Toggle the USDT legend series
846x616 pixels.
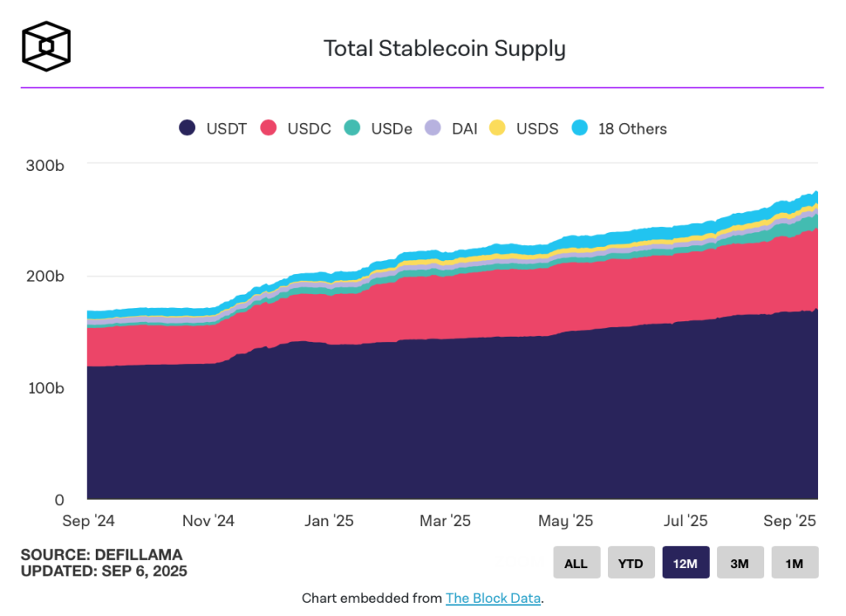tap(213, 128)
